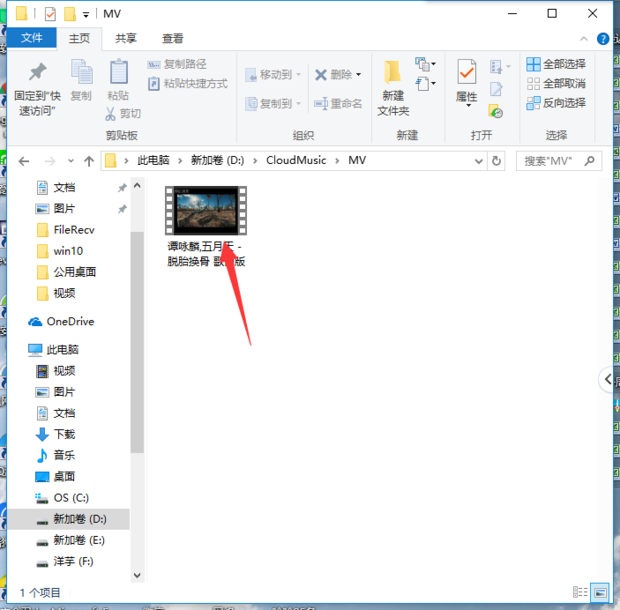The height and width of the screenshot is (610, 620).
Task: Click the Cut (剪切) scissors icon
Action: click(x=110, y=114)
